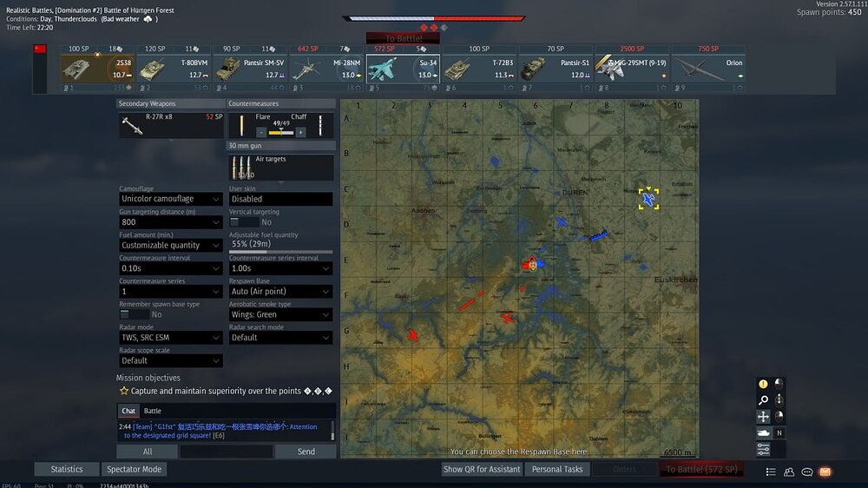Adjust the flare/chaff ratio slider

click(280, 132)
